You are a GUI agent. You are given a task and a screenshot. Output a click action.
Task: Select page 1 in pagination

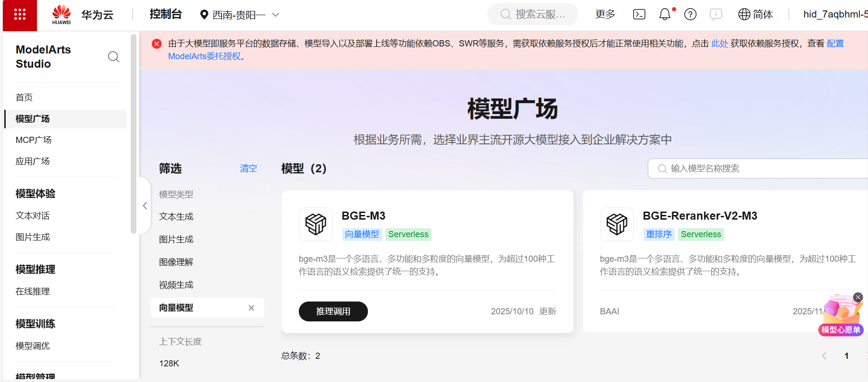(847, 356)
